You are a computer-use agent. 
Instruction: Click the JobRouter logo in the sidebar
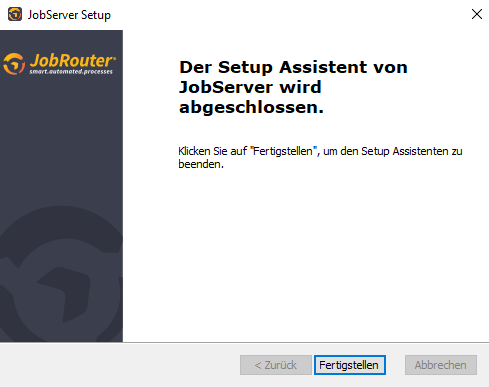[60, 63]
